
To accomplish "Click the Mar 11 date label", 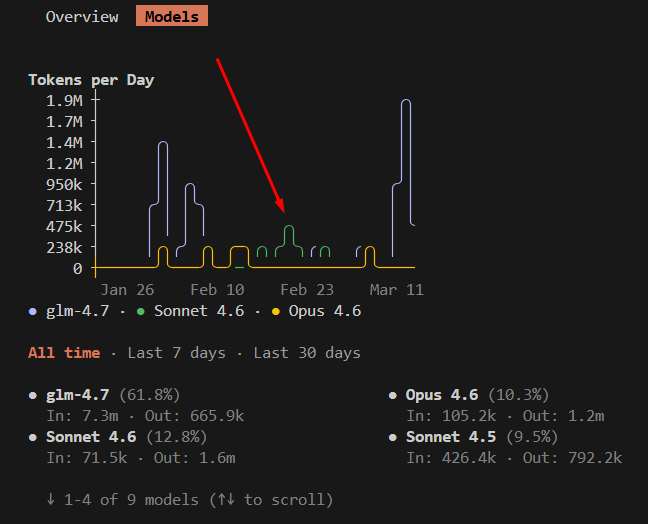I will coord(397,290).
